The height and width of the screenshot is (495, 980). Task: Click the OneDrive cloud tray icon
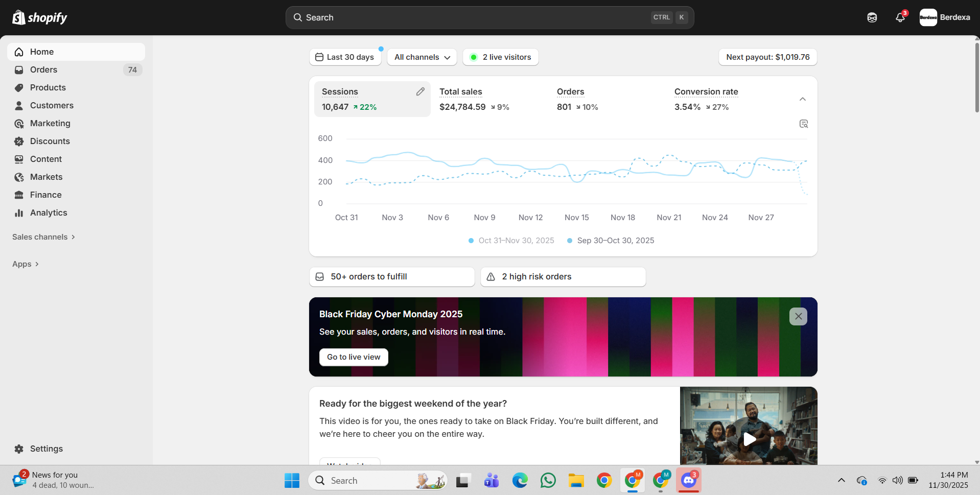(861, 480)
